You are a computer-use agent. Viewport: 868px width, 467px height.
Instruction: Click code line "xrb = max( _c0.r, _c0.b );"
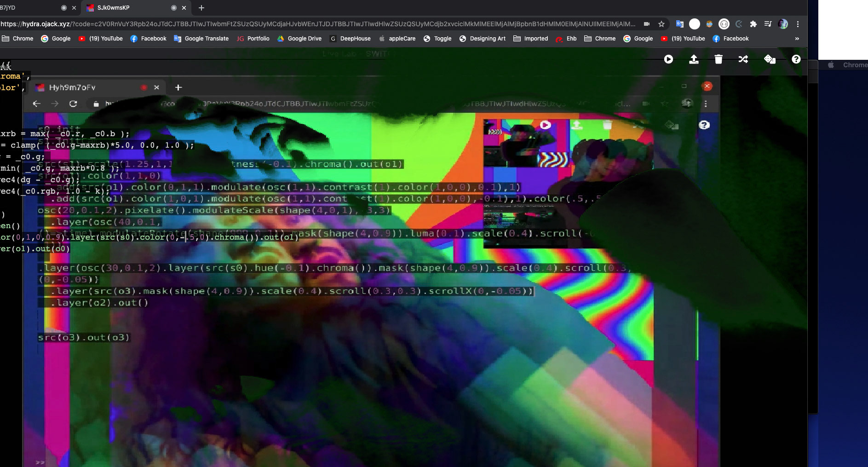pyautogui.click(x=65, y=134)
